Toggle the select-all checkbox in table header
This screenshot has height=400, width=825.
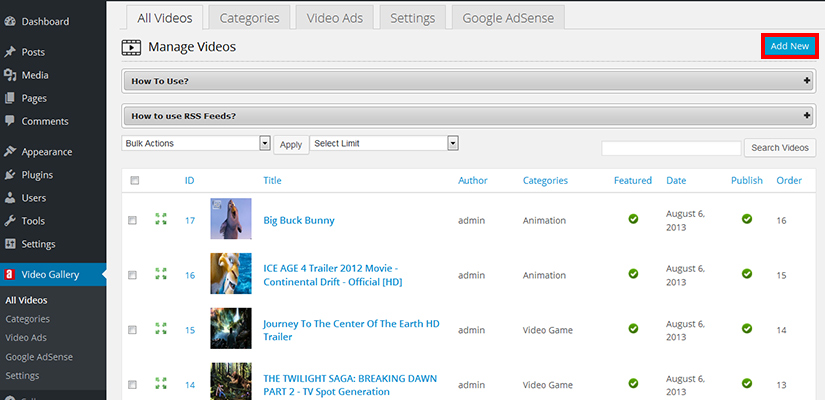click(134, 181)
